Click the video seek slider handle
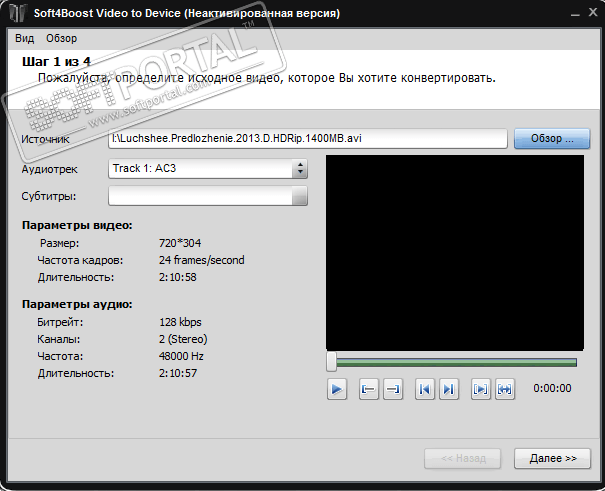The height and width of the screenshot is (491, 605). 331,362
